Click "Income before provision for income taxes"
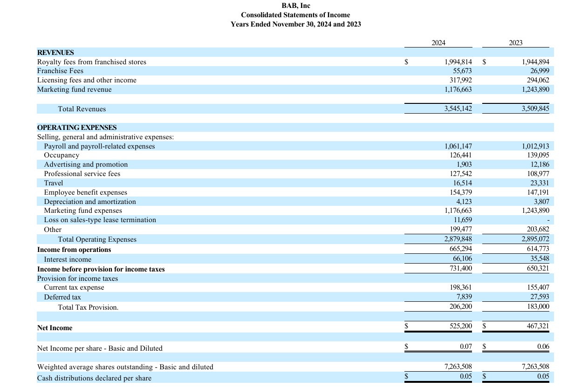Screen dimensions: 588x387 [x=101, y=269]
